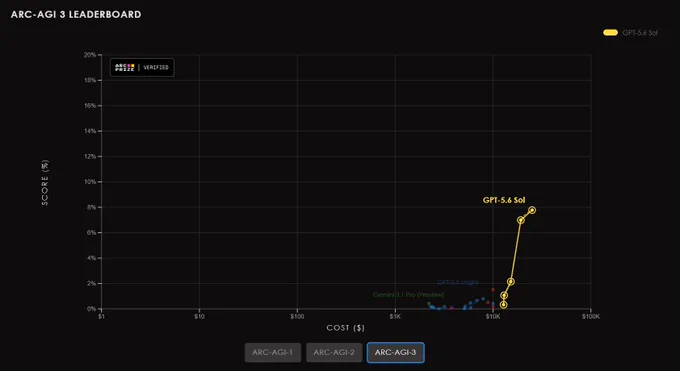The height and width of the screenshot is (371, 680).
Task: Toggle GPT-5.6 Sol series via legend label
Action: [x=640, y=33]
